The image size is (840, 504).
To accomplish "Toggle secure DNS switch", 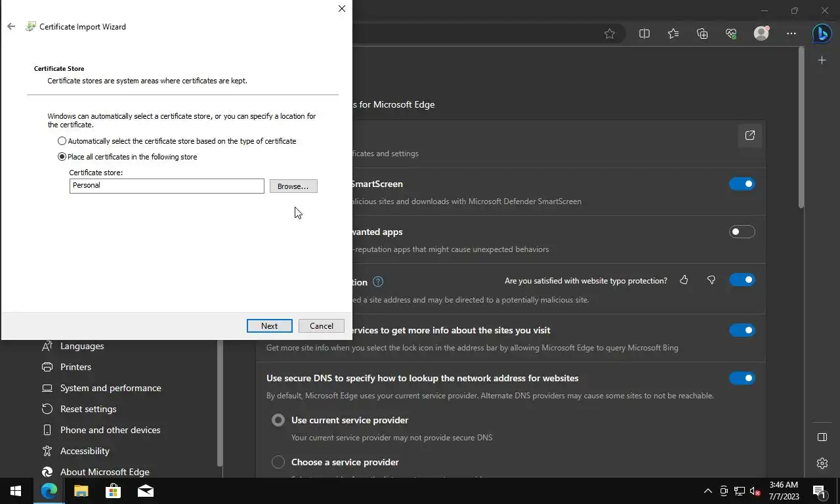I will (742, 379).
